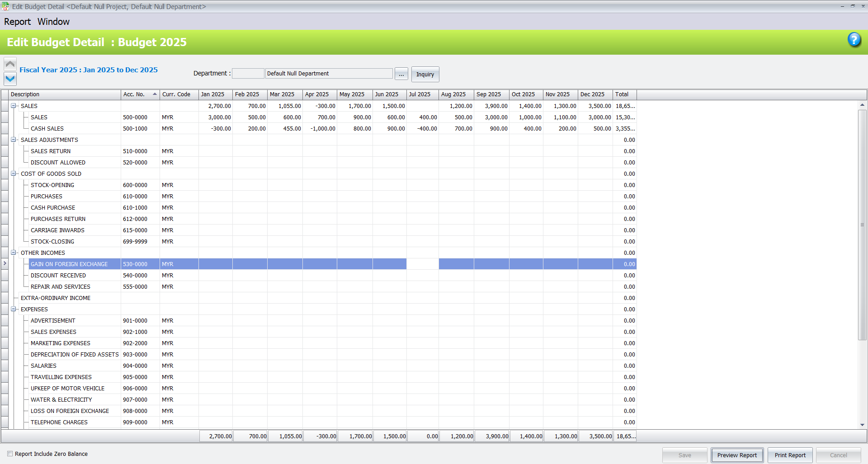Open the help question mark icon
The height and width of the screenshot is (464, 868).
(854, 40)
